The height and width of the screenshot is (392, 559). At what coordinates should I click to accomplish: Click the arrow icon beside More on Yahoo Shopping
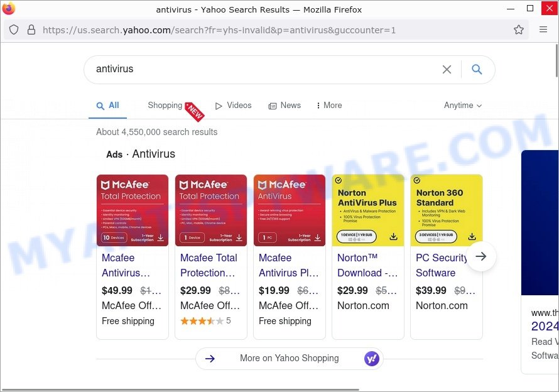pos(210,359)
